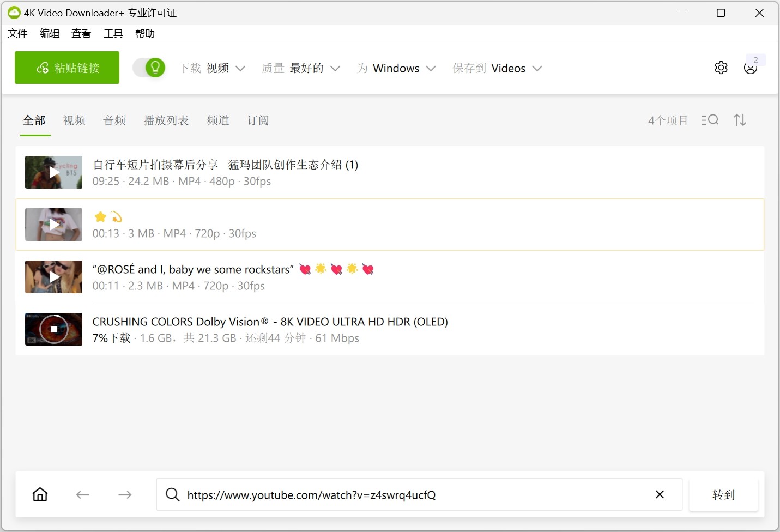Open the 文件 menu
Image resolution: width=780 pixels, height=532 pixels.
click(x=17, y=33)
